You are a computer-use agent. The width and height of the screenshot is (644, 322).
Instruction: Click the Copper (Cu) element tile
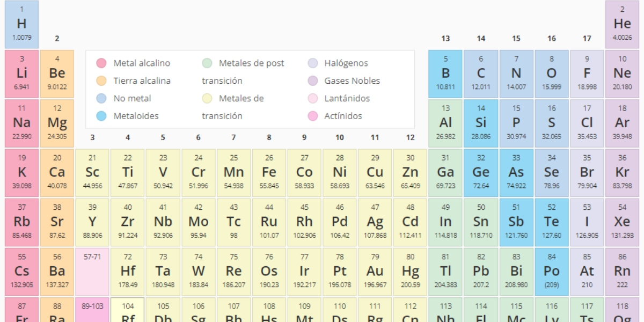point(375,173)
